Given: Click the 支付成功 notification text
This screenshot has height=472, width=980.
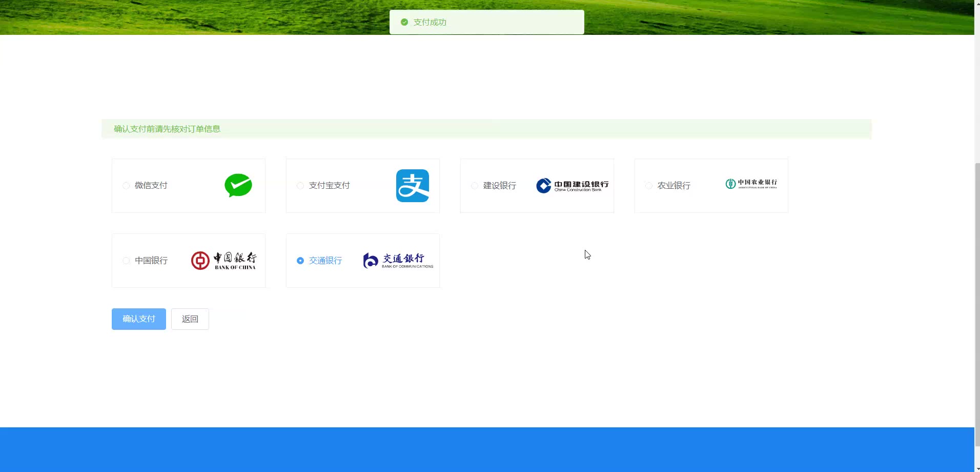Looking at the screenshot, I should [430, 22].
